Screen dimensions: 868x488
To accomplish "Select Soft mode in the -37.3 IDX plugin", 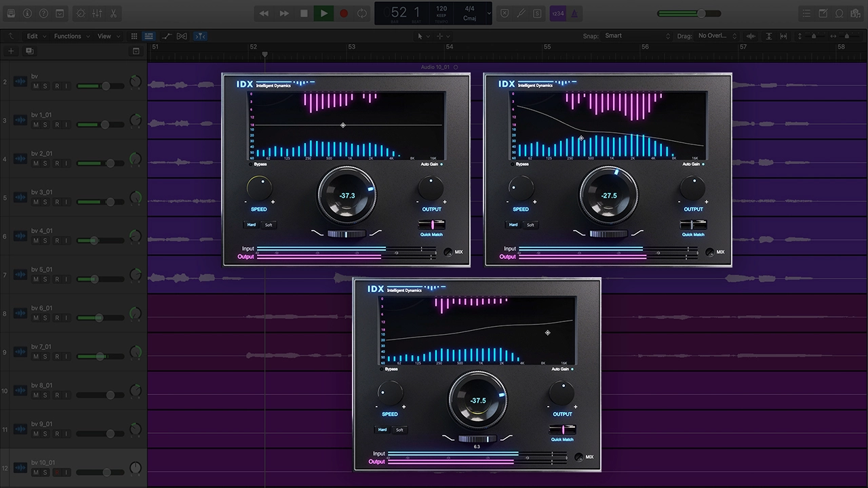I will (269, 224).
